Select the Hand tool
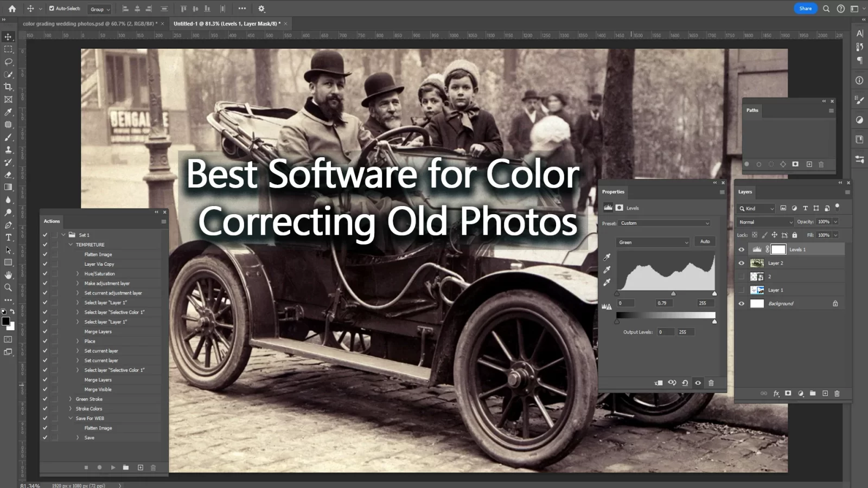Viewport: 868px width, 488px height. point(8,275)
